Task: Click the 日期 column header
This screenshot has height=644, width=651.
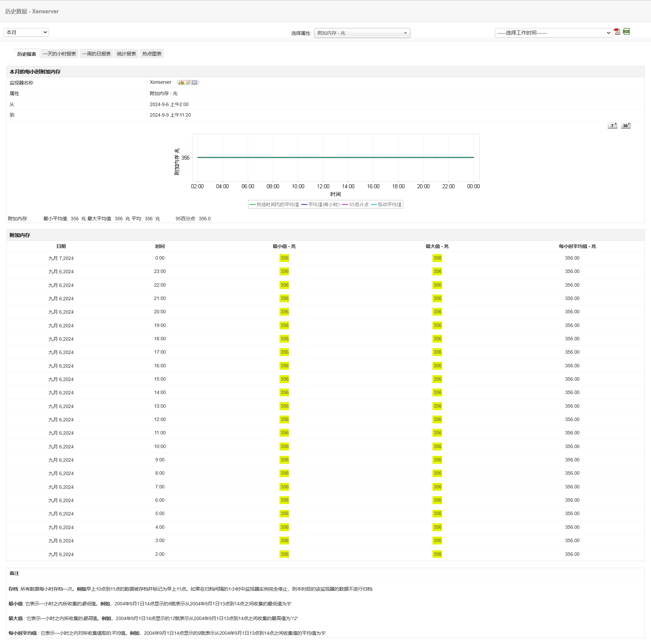Action: coord(61,246)
